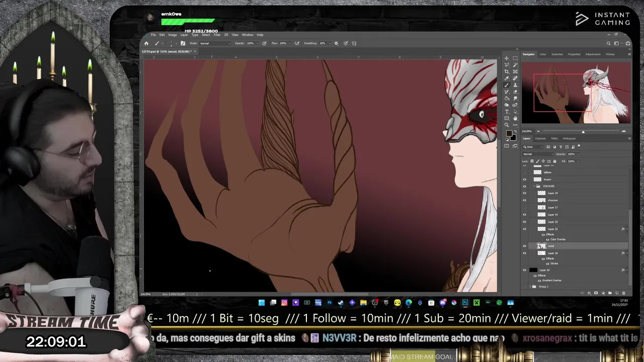Select the Eyedropper tool
The width and height of the screenshot is (644, 362).
pyautogui.click(x=507, y=78)
